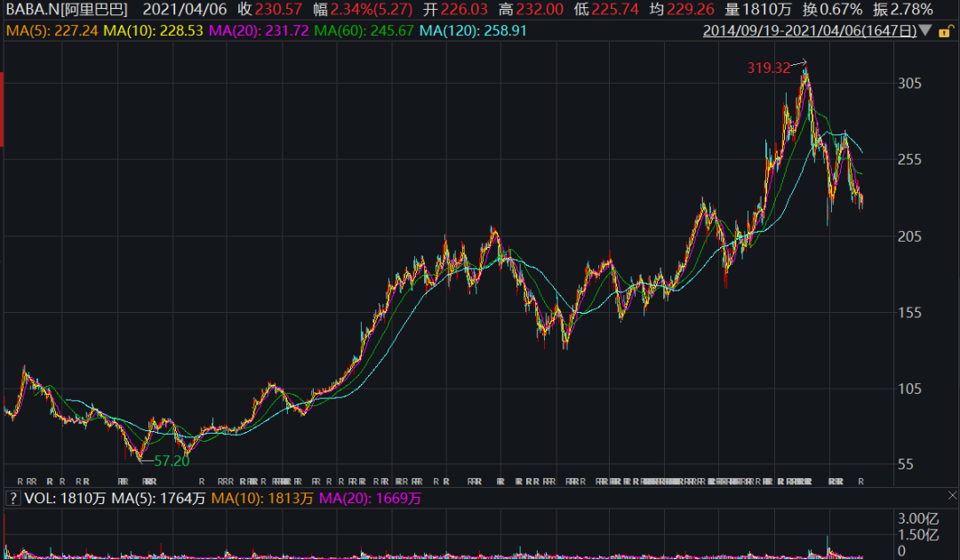Open the date range dropdown triangle

coord(925,32)
